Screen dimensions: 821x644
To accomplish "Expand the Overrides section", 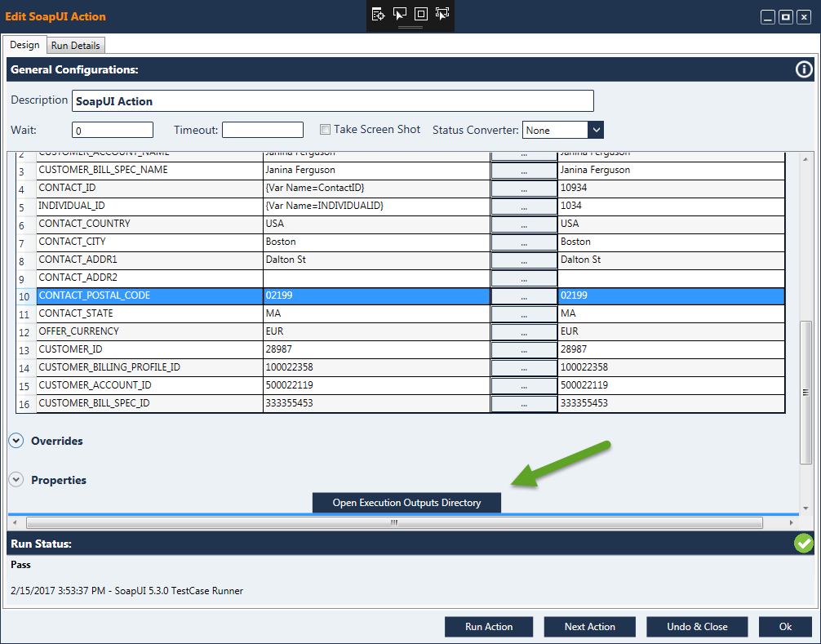I will point(16,441).
